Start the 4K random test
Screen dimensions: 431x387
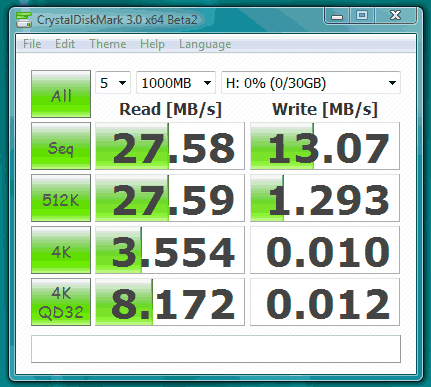(x=61, y=250)
